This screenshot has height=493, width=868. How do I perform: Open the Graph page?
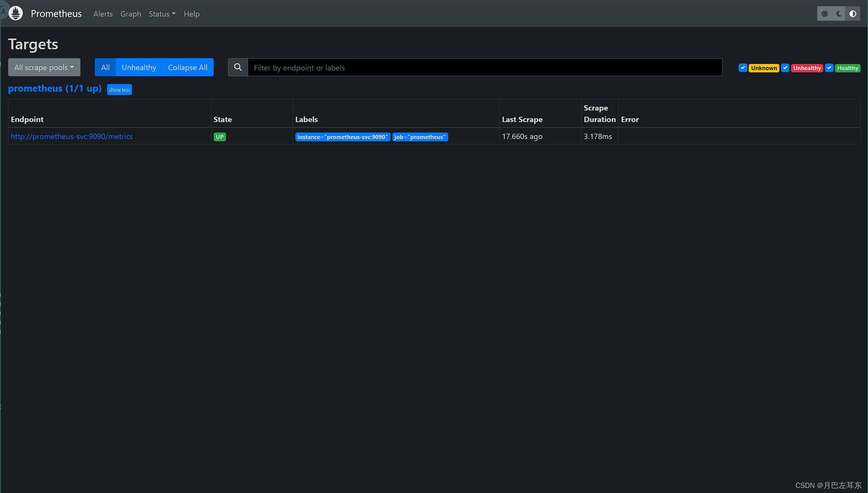pyautogui.click(x=131, y=14)
